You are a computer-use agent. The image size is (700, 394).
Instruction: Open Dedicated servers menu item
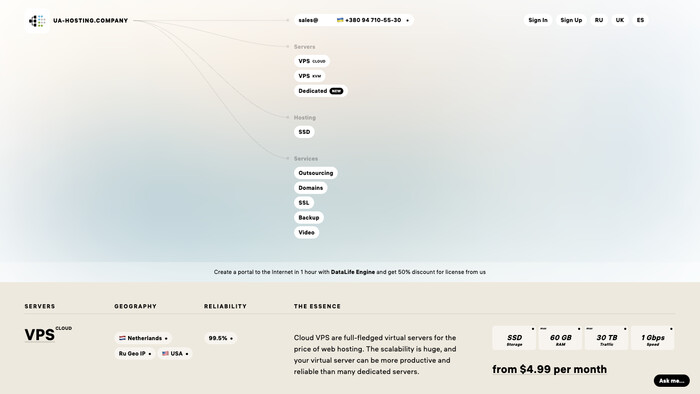click(321, 91)
